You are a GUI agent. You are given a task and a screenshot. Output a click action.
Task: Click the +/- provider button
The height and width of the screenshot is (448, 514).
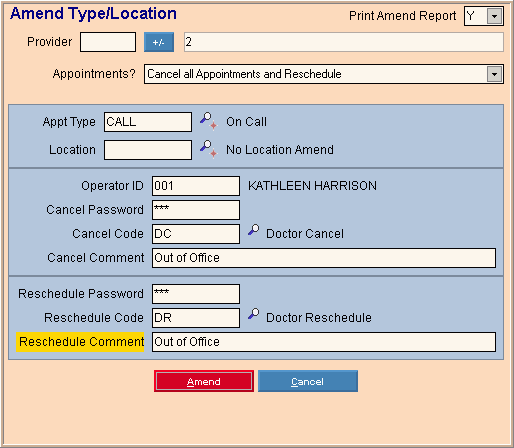(x=159, y=42)
